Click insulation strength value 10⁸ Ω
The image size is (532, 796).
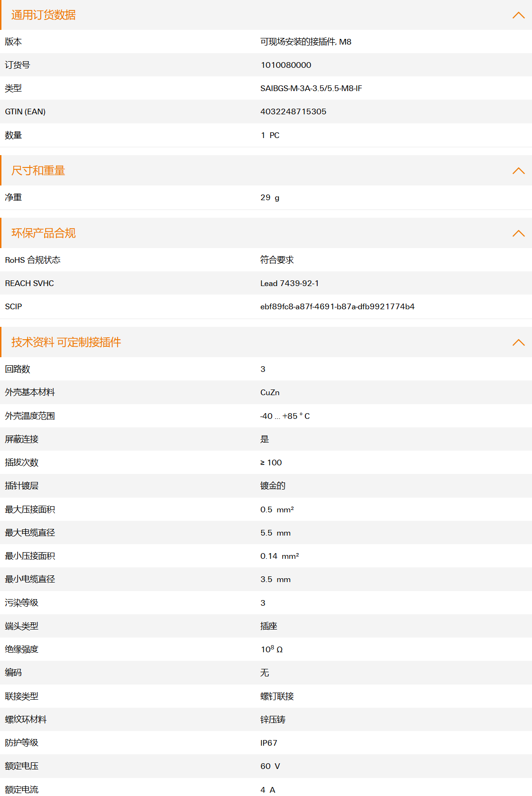tap(272, 649)
